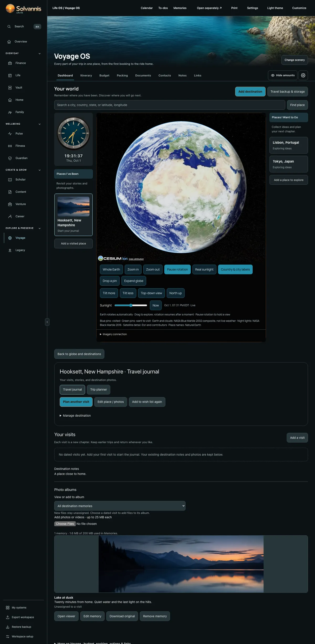Adjust the Sunlight slider
Viewport: 315px width, 644px height.
pyautogui.click(x=131, y=305)
